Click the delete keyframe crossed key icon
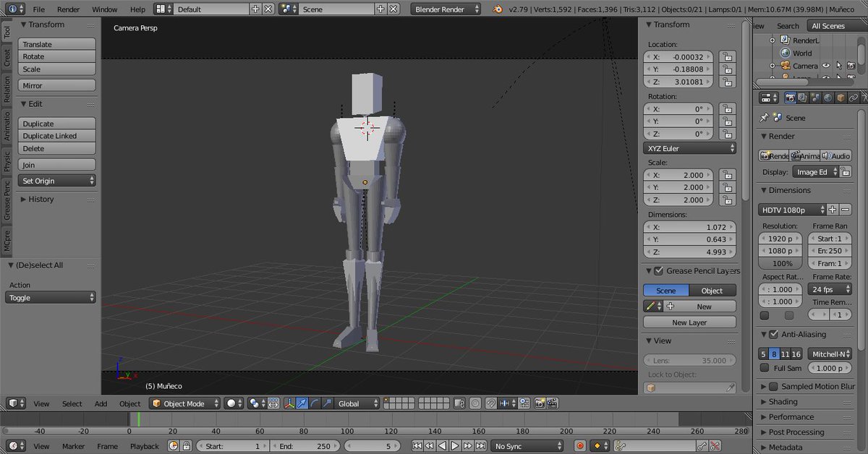This screenshot has height=454, width=868. pos(715,446)
